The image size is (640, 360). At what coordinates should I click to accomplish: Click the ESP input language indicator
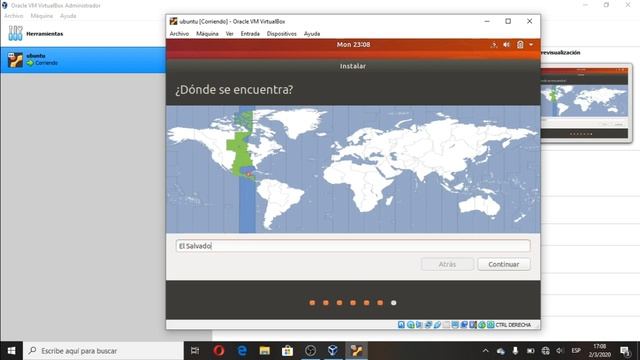pos(576,351)
